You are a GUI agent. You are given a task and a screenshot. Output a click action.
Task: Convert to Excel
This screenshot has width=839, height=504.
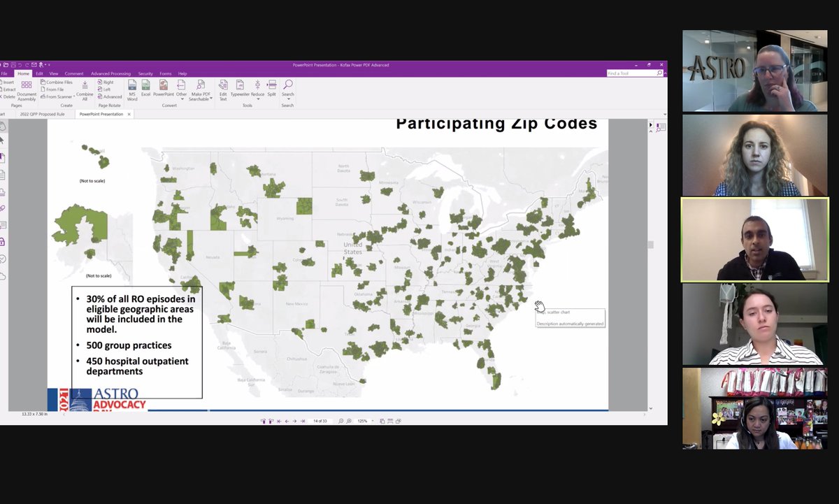pos(146,88)
